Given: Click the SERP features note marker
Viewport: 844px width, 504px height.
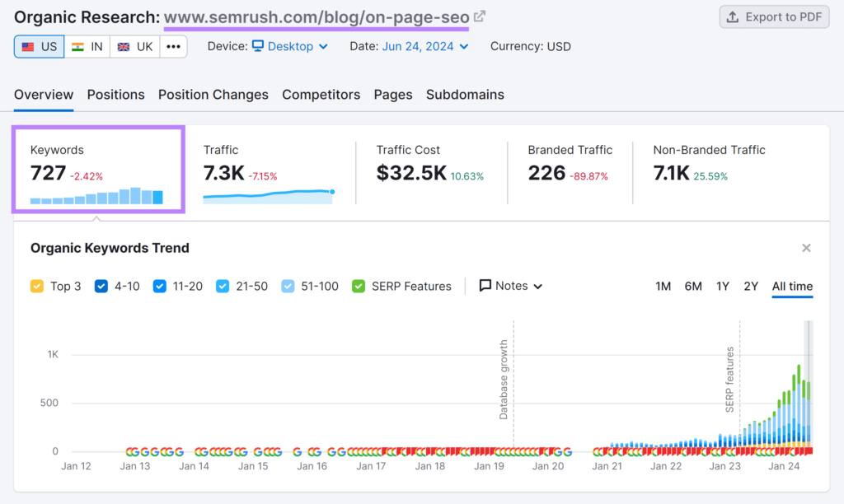Looking at the screenshot, I should [730, 379].
